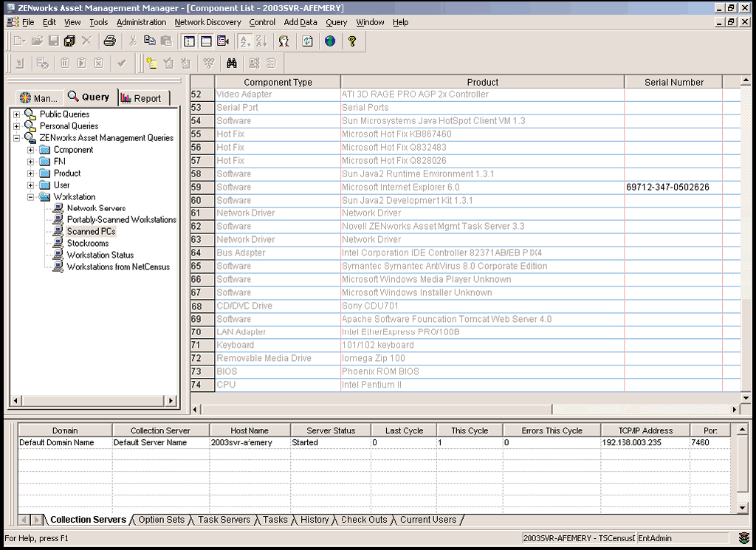The image size is (756, 550).
Task: Open the Query menu in menu bar
Action: [337, 22]
